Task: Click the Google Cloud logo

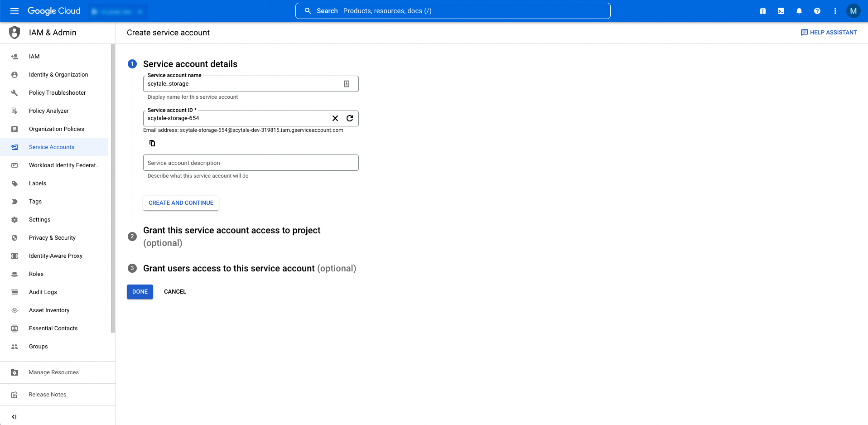Action: click(54, 11)
